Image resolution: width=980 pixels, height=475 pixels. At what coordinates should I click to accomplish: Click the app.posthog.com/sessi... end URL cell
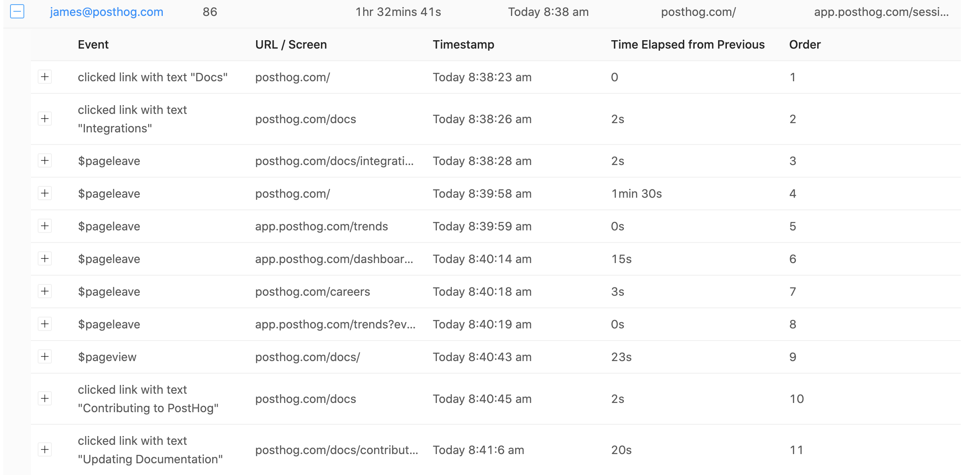881,12
